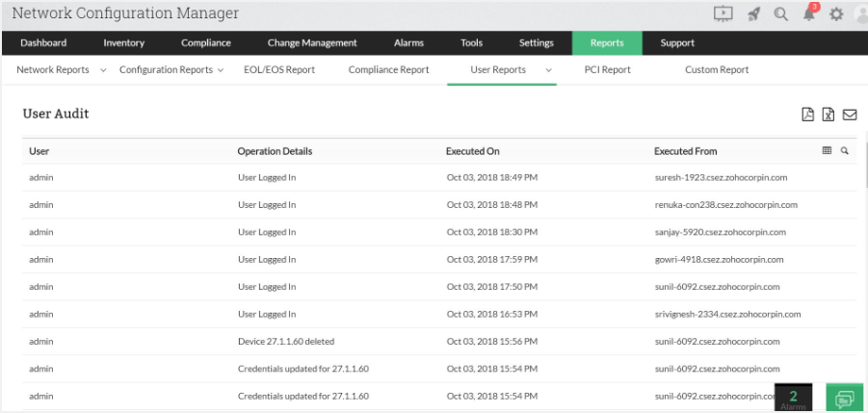Click the rocket quick-start icon
Screen dimensions: 868x413
pos(754,13)
